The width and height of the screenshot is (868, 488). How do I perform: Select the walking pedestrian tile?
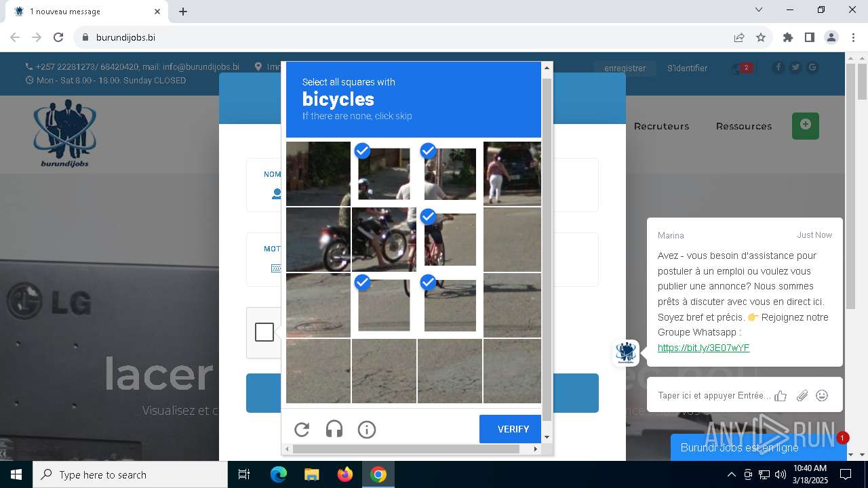512,174
